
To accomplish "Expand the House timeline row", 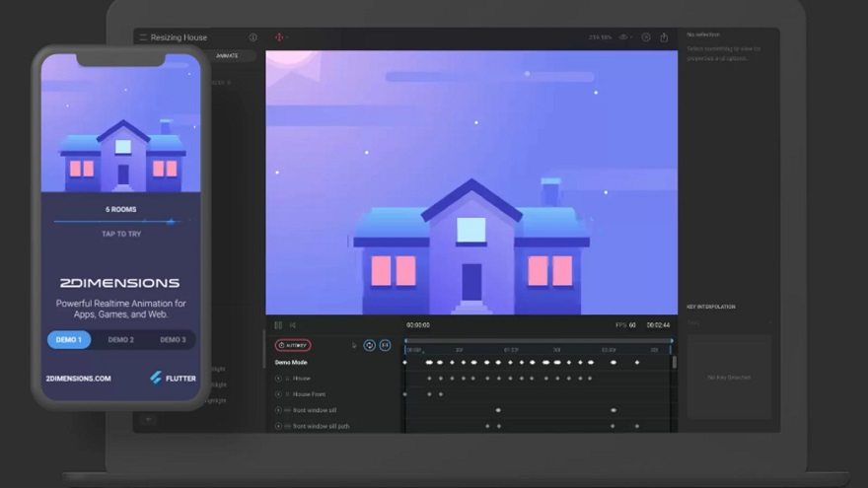I will pos(278,379).
